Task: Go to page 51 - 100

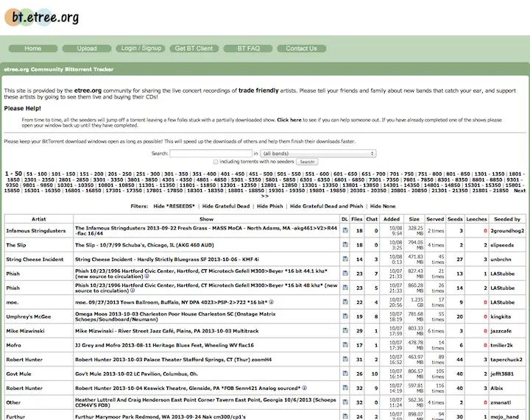Action: click(37, 174)
